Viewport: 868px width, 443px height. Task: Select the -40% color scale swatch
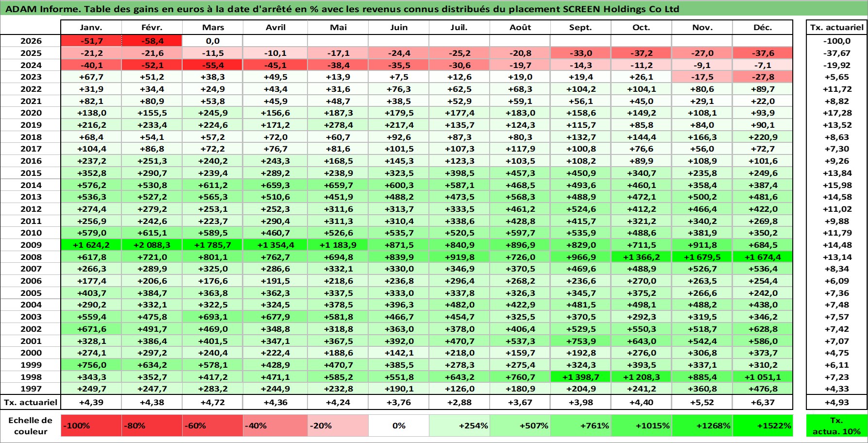tap(275, 426)
